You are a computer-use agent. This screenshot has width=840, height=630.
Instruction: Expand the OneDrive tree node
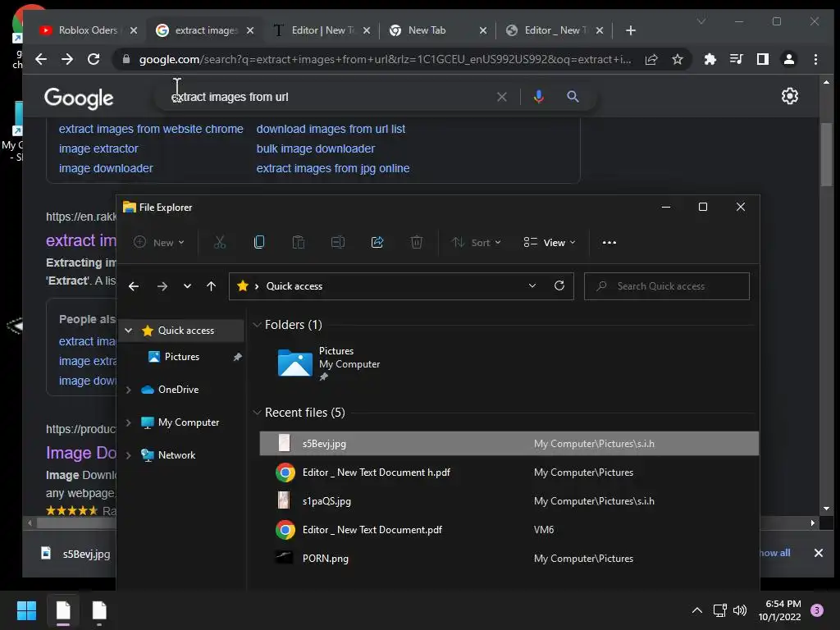(129, 390)
